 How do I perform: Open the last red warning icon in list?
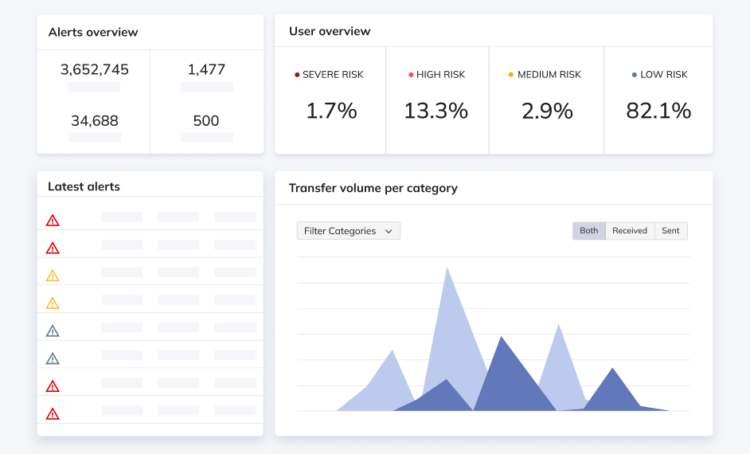tap(53, 413)
